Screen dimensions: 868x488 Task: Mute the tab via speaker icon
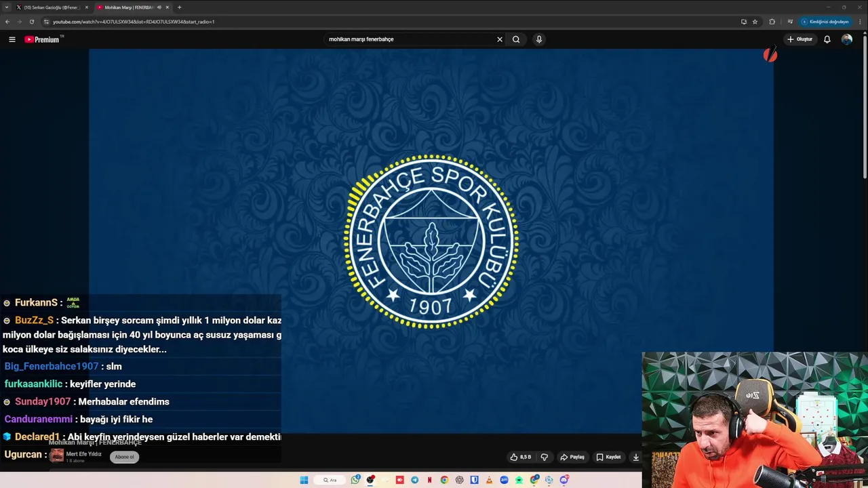159,7
